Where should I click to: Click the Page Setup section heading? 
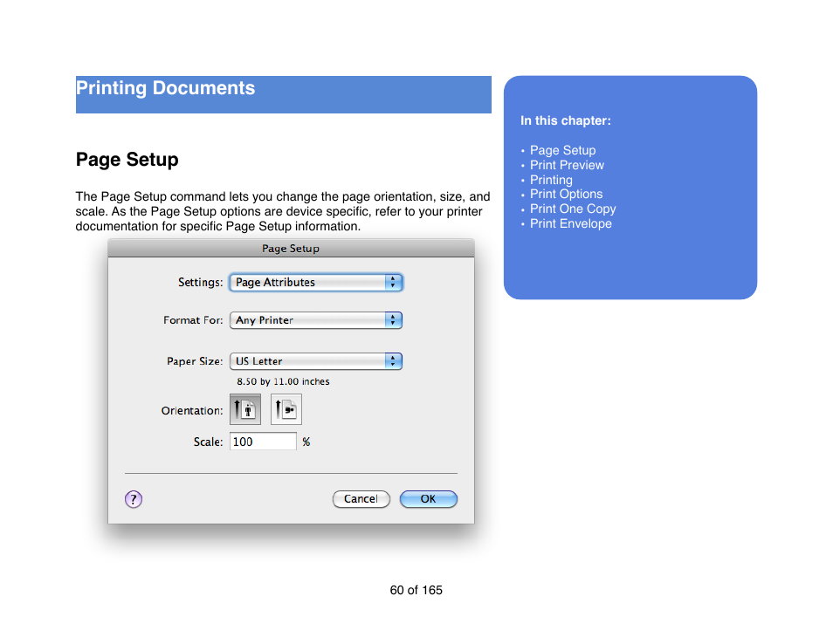(x=127, y=160)
